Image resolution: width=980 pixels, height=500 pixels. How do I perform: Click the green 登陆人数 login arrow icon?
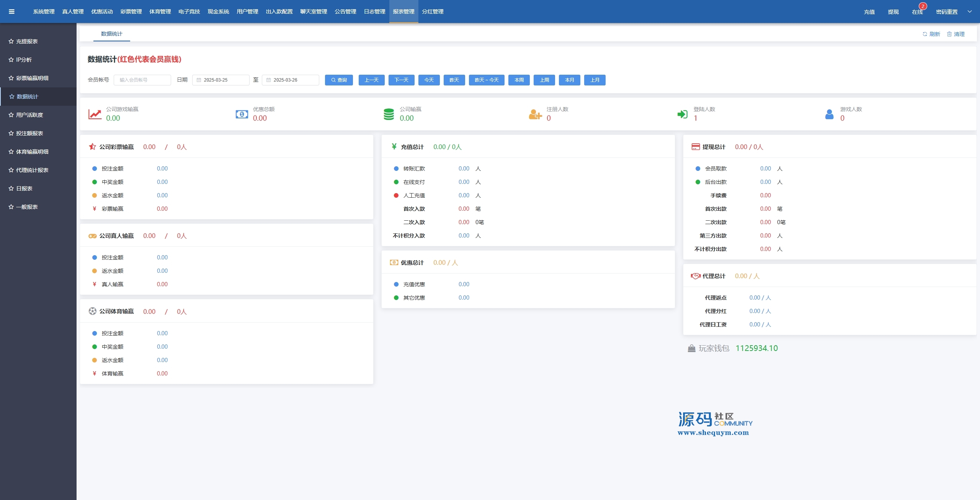(682, 114)
